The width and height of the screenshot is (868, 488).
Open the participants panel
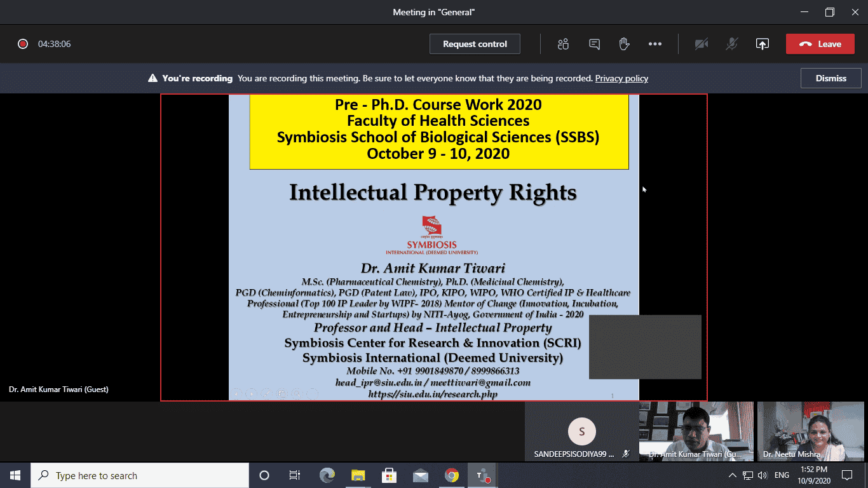[563, 44]
